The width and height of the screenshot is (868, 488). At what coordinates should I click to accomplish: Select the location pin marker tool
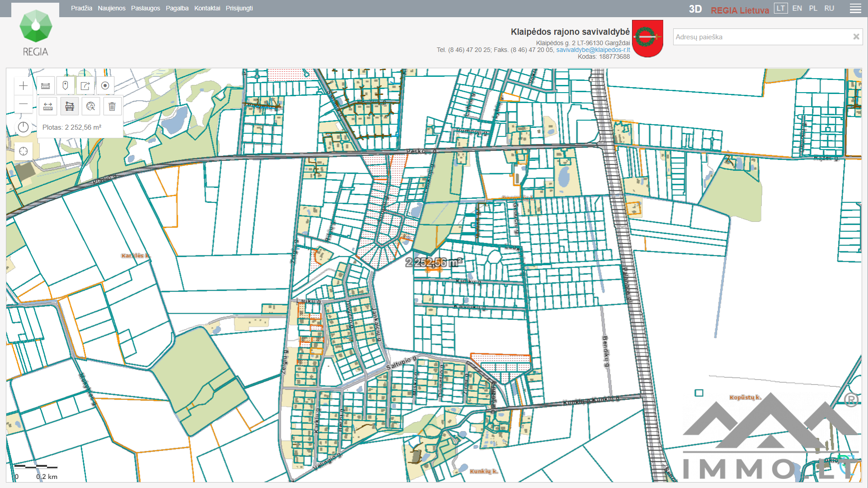[x=66, y=86]
